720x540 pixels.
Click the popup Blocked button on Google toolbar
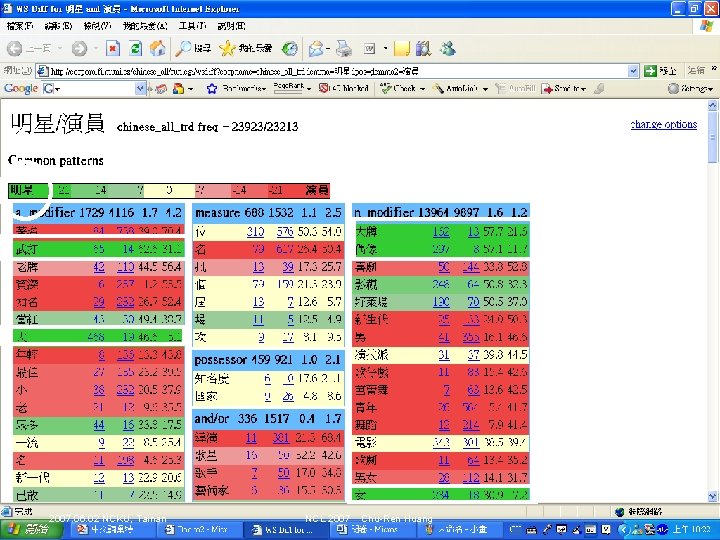pos(344,88)
